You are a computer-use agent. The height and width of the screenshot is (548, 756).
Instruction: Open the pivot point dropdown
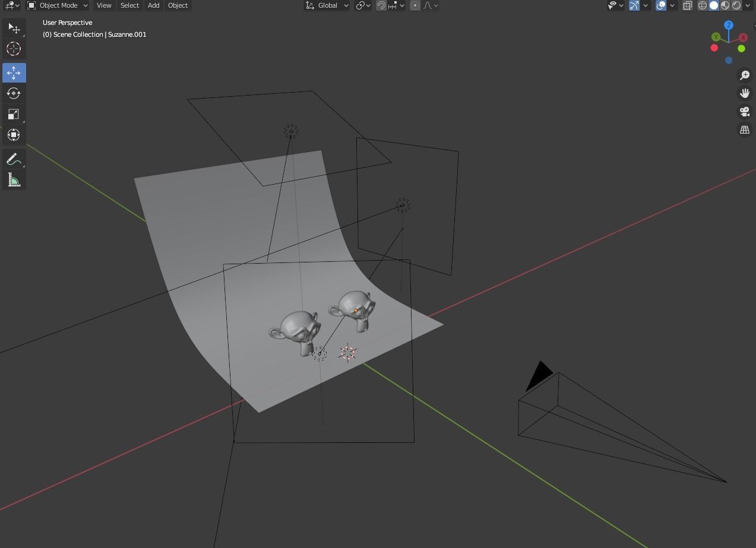pyautogui.click(x=363, y=5)
